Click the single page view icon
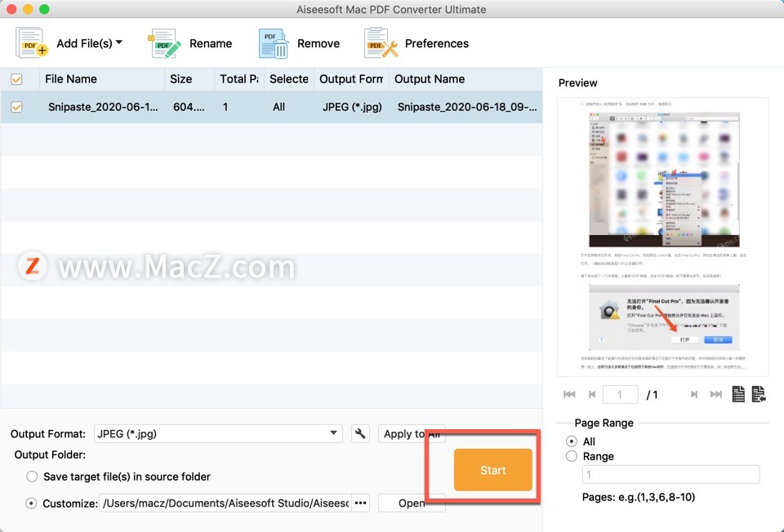Image resolution: width=784 pixels, height=532 pixels. click(738, 394)
